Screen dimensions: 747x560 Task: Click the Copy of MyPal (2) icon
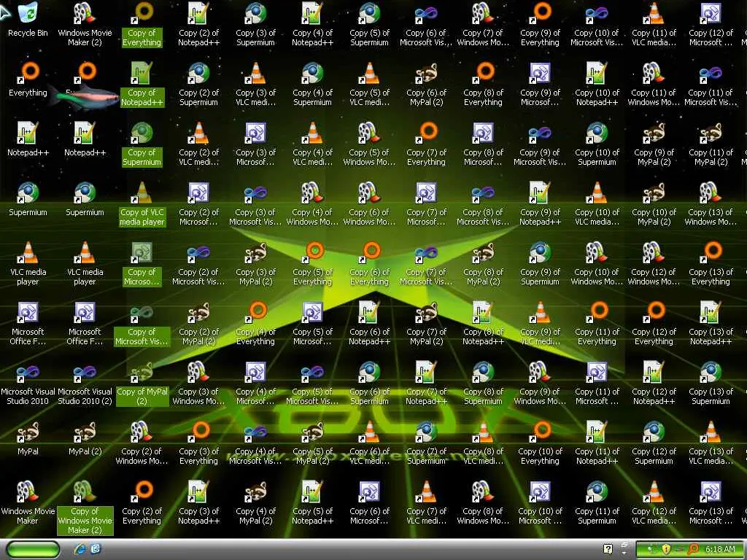142,383
